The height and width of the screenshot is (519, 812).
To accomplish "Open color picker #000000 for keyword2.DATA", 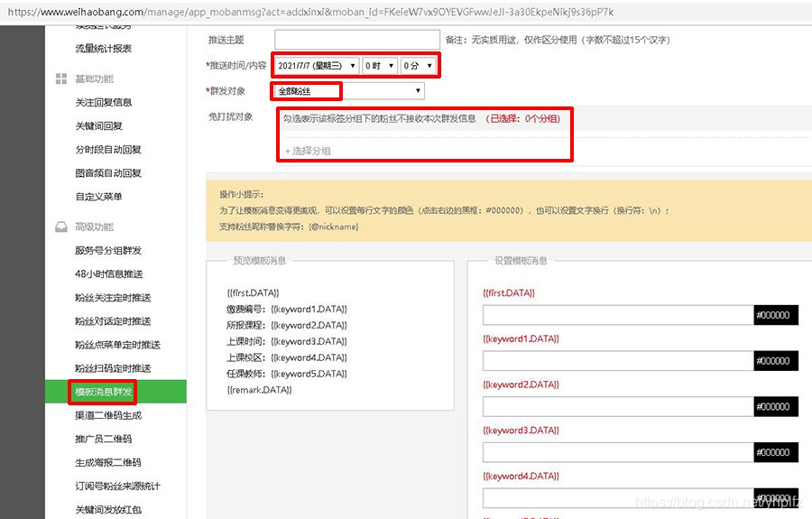I will point(776,406).
